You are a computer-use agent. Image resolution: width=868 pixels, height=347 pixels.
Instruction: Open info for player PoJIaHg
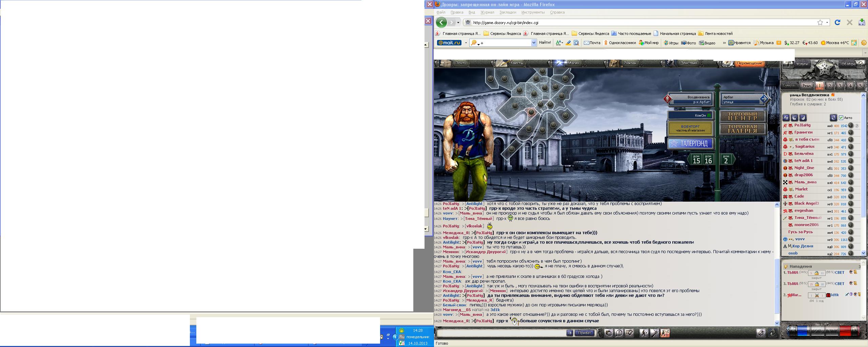click(851, 126)
